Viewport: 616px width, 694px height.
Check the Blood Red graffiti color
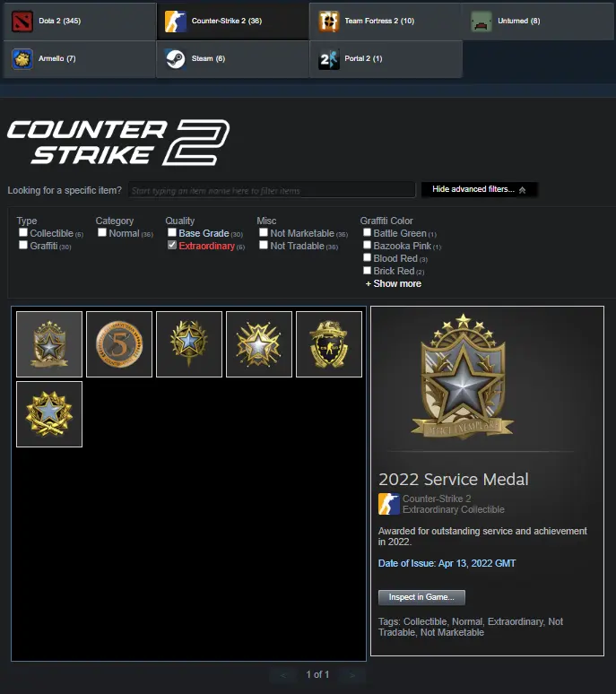pyautogui.click(x=367, y=257)
